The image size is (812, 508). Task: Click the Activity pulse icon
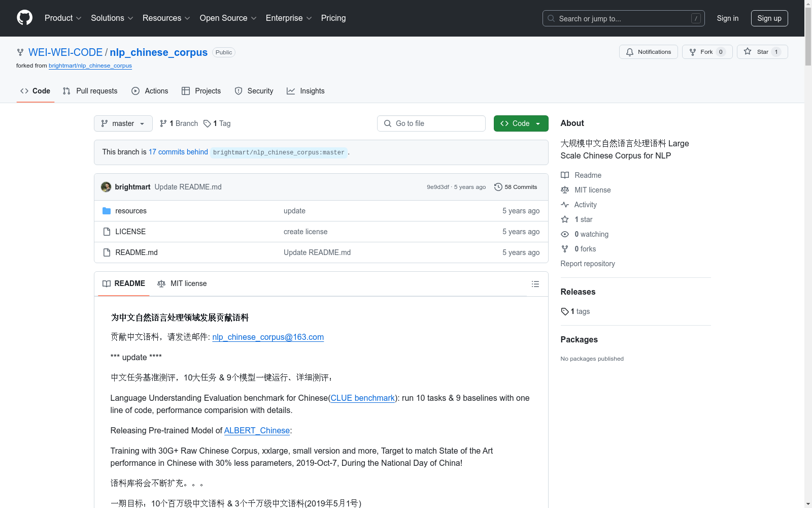click(565, 205)
